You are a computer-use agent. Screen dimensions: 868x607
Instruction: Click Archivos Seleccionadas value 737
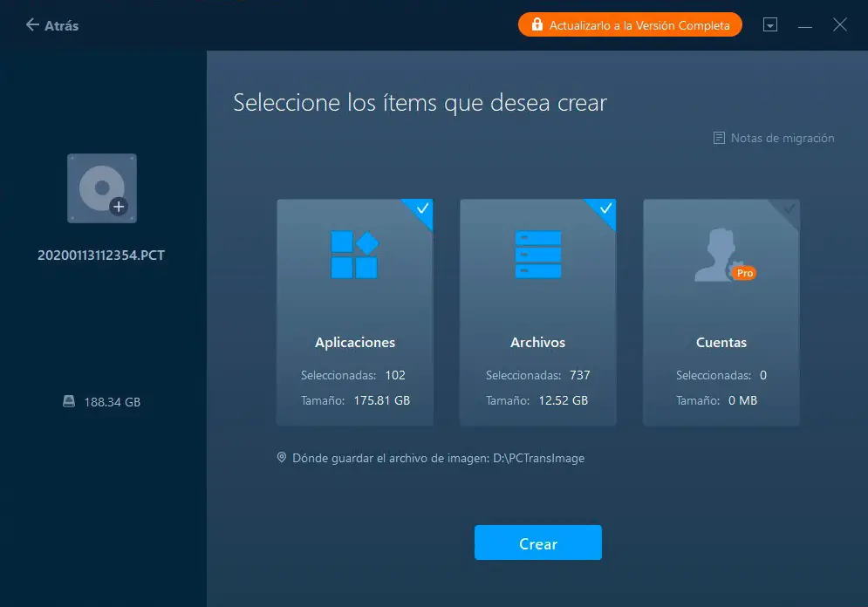(x=579, y=375)
